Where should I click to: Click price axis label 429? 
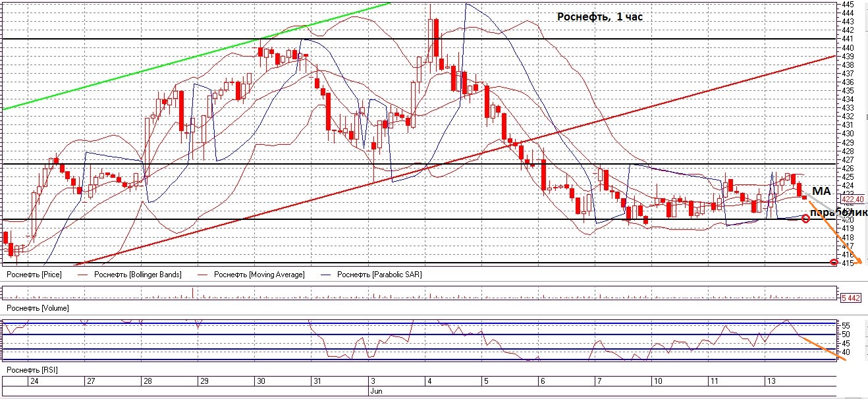848,142
